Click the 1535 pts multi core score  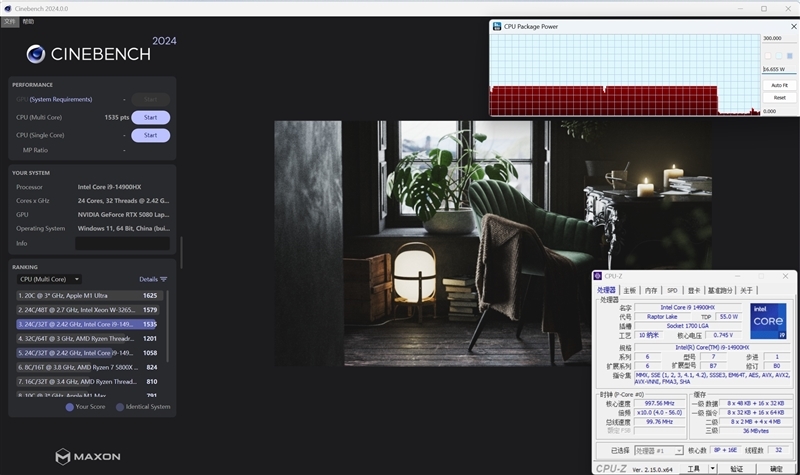point(117,117)
